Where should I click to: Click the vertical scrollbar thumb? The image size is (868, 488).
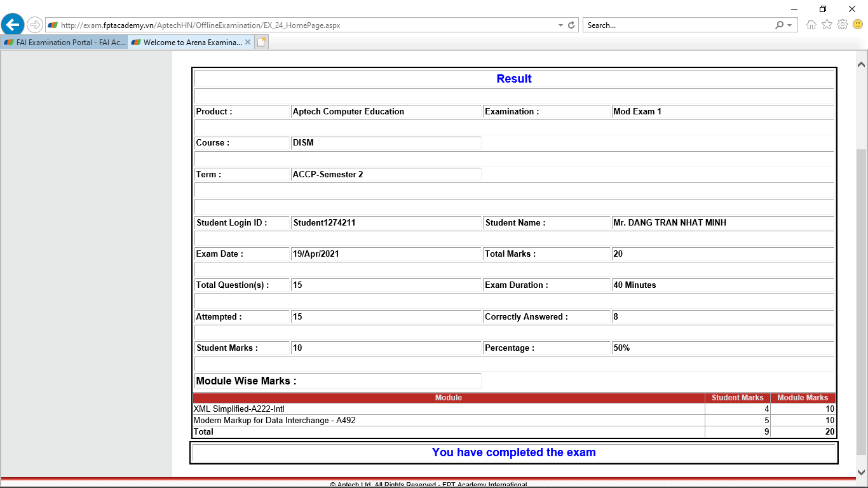pos(862,302)
